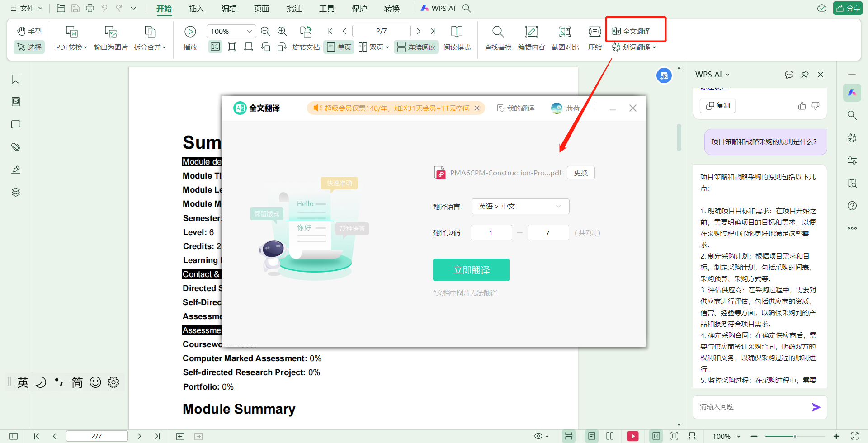Click 更换 to change the file
868x443 pixels.
click(x=581, y=173)
